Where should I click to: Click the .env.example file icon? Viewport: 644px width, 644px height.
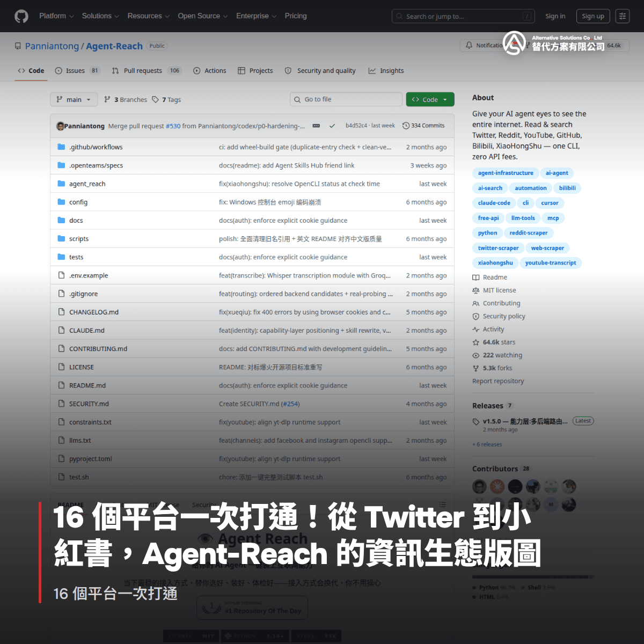[x=61, y=275]
